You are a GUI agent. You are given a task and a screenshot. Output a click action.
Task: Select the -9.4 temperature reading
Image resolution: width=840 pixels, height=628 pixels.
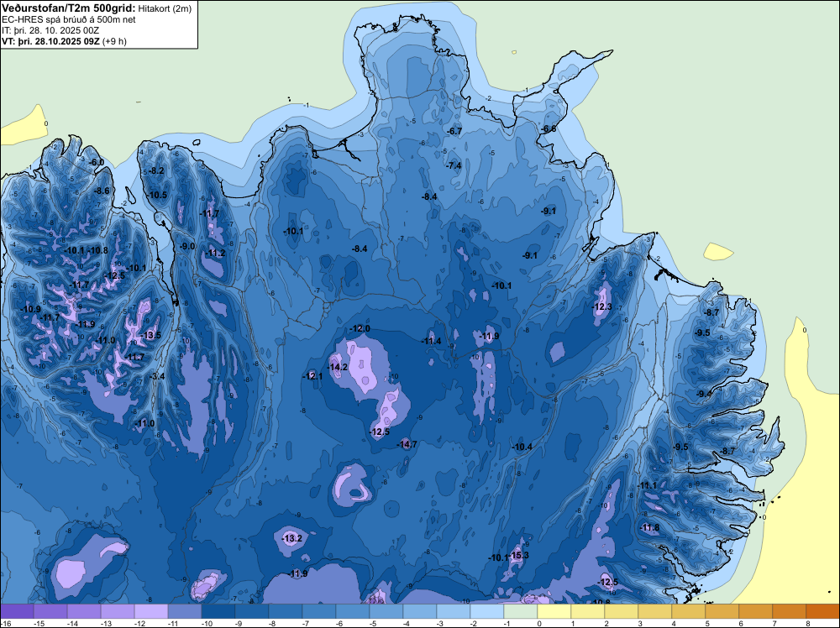click(x=703, y=394)
